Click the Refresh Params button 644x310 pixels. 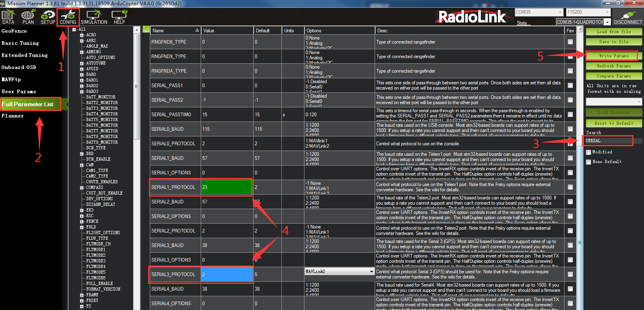614,66
